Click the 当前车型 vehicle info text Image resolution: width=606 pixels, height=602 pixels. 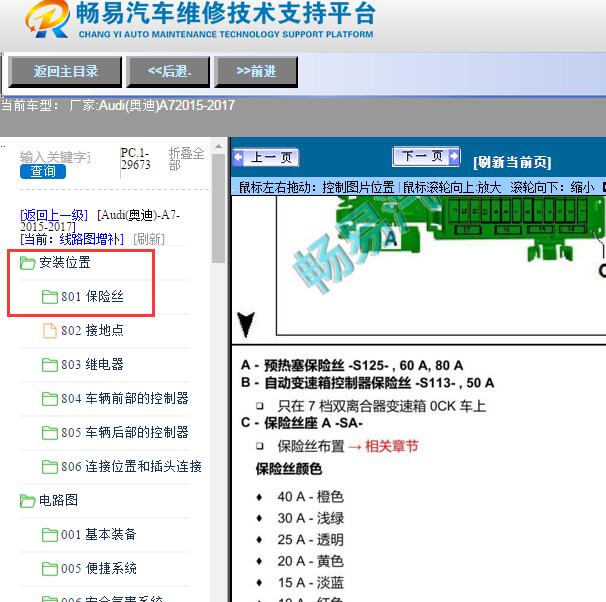click(x=118, y=105)
